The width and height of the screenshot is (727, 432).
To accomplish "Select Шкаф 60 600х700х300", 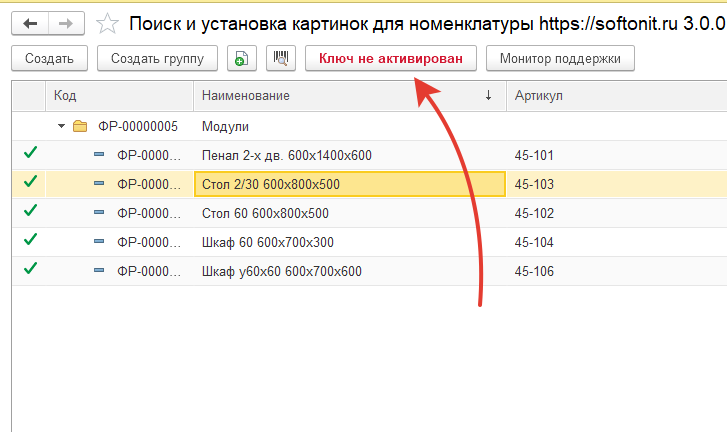I will tap(268, 242).
